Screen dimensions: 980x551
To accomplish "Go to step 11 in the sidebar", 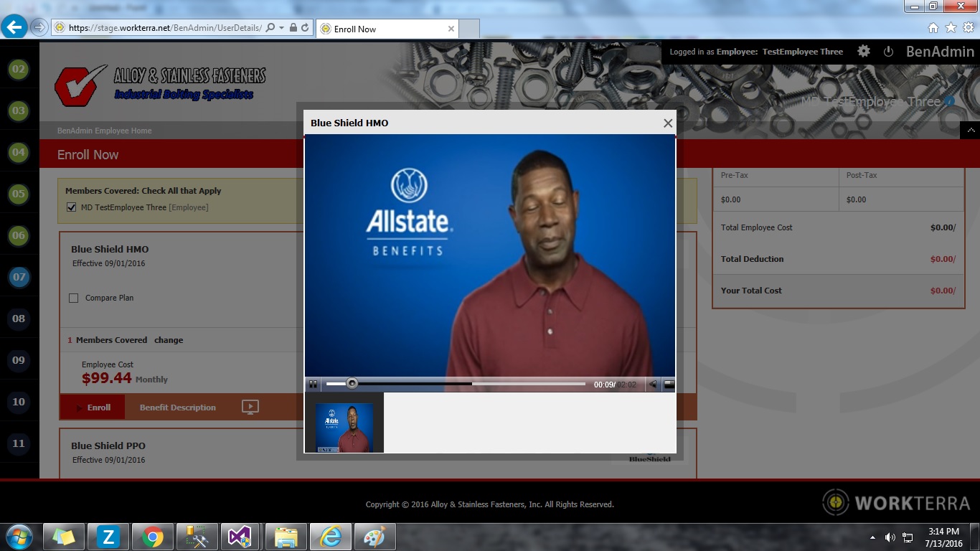I will click(19, 443).
